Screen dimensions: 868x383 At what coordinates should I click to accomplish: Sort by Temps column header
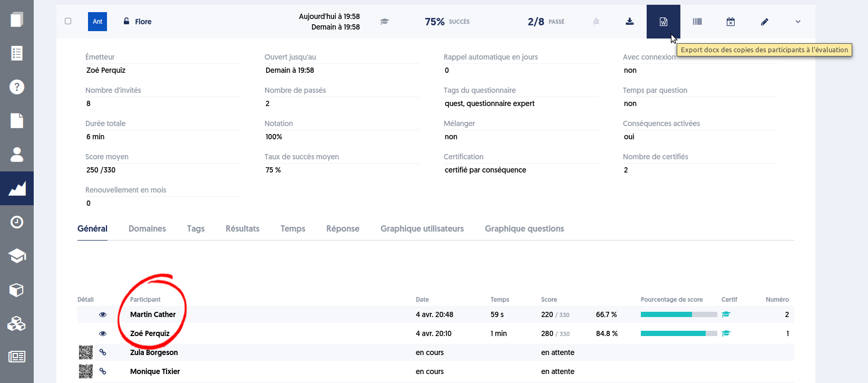500,300
